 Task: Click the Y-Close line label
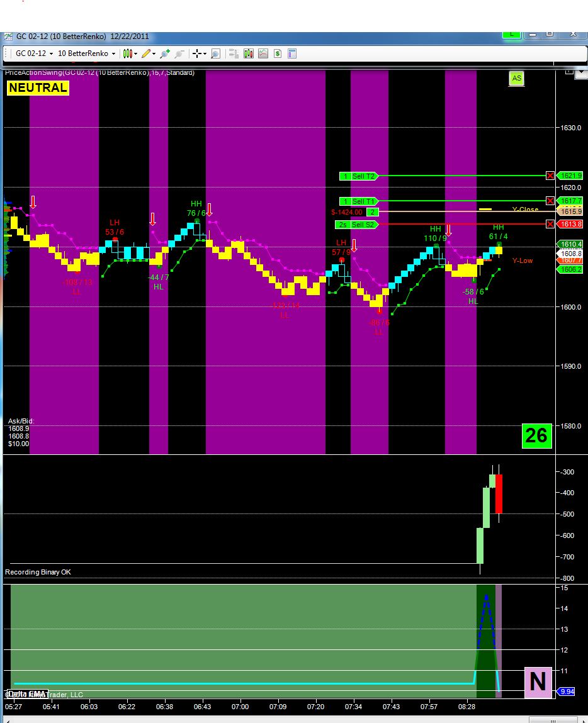525,210
